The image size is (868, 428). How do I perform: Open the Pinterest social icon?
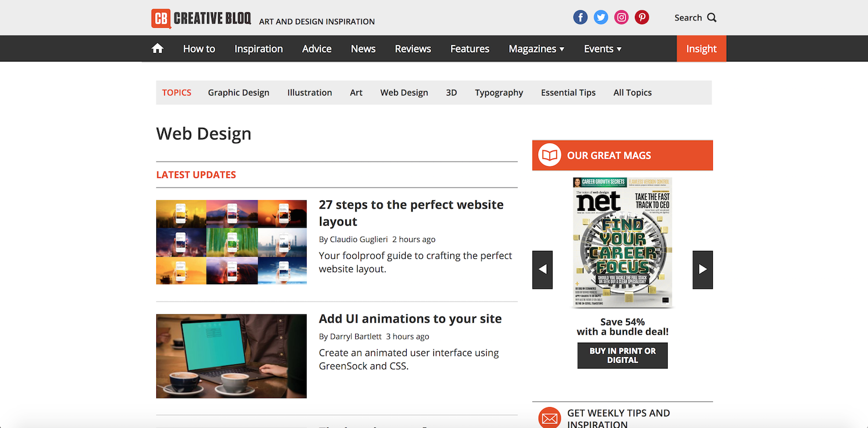(642, 17)
